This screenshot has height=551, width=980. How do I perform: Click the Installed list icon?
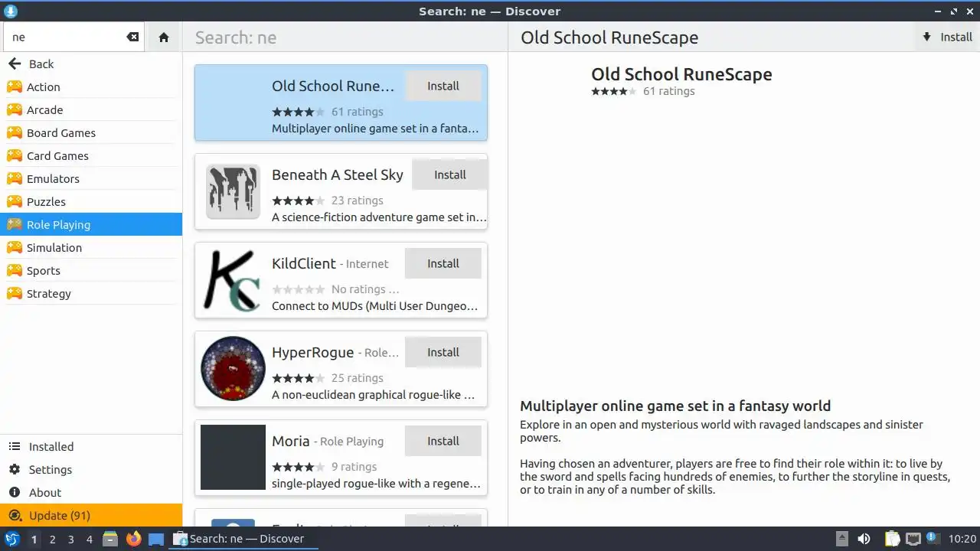[x=14, y=446]
